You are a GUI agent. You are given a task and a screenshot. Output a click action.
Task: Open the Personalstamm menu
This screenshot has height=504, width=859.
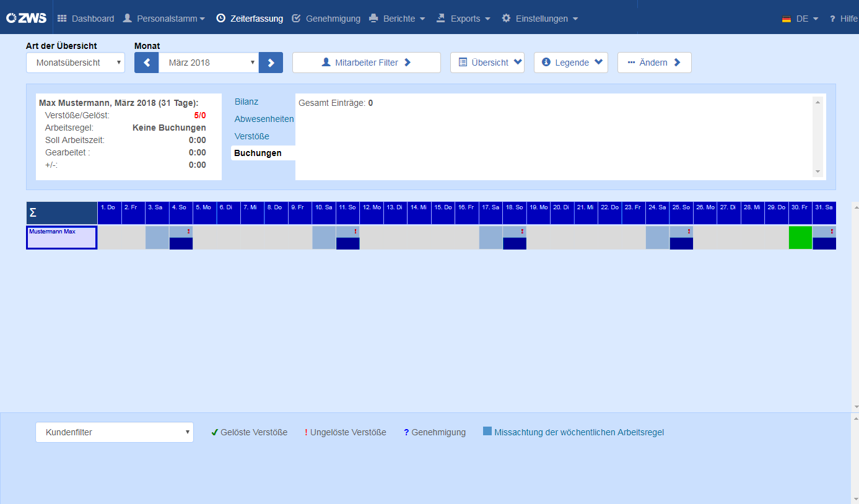pos(164,19)
